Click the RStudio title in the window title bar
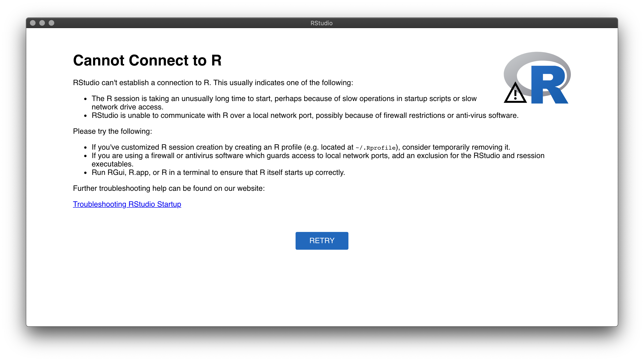The width and height of the screenshot is (644, 361). point(322,23)
